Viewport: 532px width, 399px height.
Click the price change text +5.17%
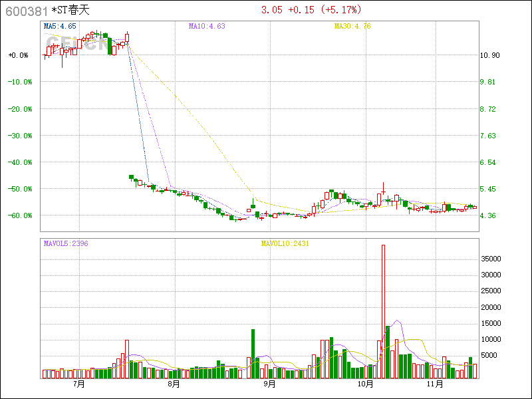point(341,10)
